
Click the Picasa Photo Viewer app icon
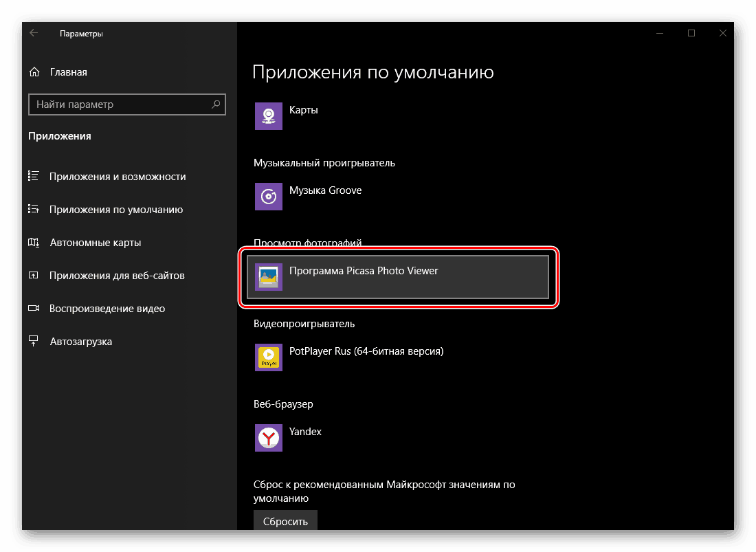tap(268, 276)
